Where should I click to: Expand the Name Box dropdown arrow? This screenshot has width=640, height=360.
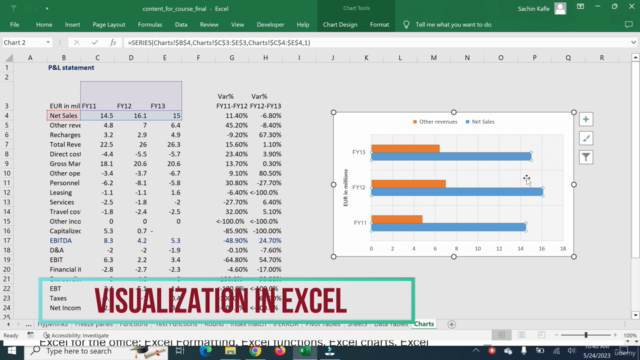point(48,42)
